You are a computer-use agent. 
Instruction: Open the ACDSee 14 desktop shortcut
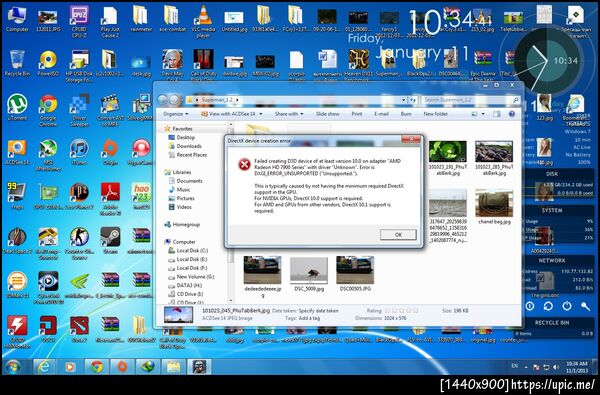click(17, 152)
